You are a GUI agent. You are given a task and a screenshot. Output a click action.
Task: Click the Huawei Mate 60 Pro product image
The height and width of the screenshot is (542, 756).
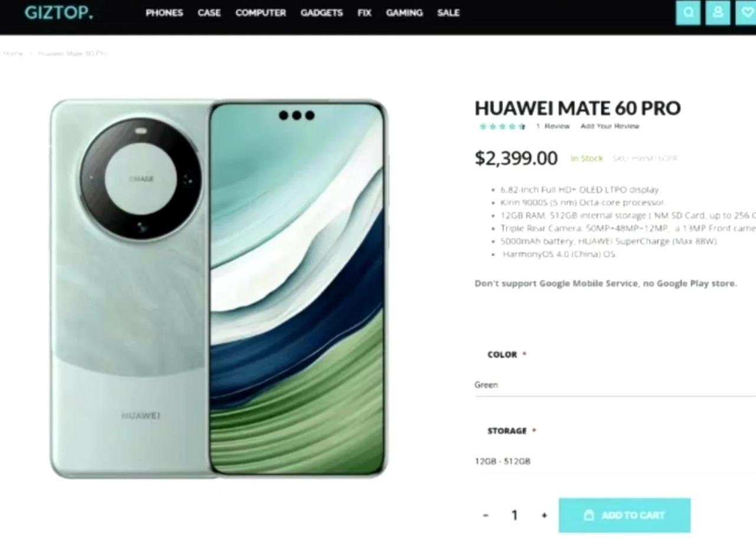219,289
